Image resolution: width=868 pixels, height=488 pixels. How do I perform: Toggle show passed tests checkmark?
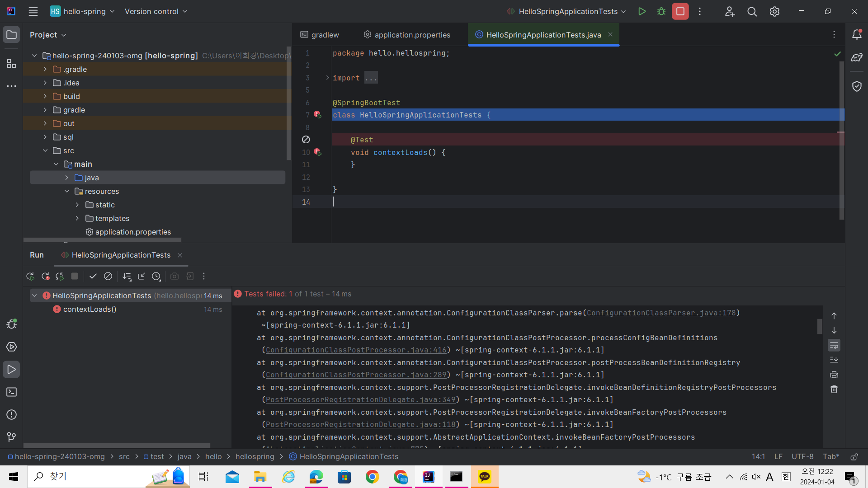(x=93, y=276)
